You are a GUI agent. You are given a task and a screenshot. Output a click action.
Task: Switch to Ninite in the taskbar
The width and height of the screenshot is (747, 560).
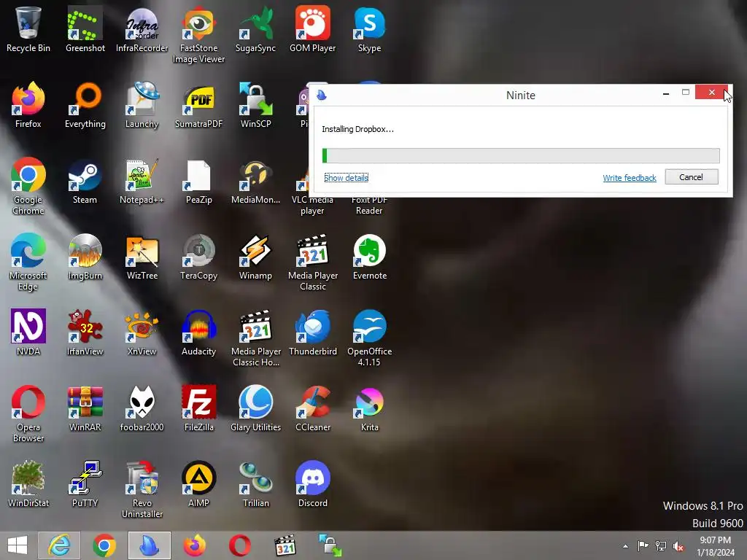coord(149,545)
